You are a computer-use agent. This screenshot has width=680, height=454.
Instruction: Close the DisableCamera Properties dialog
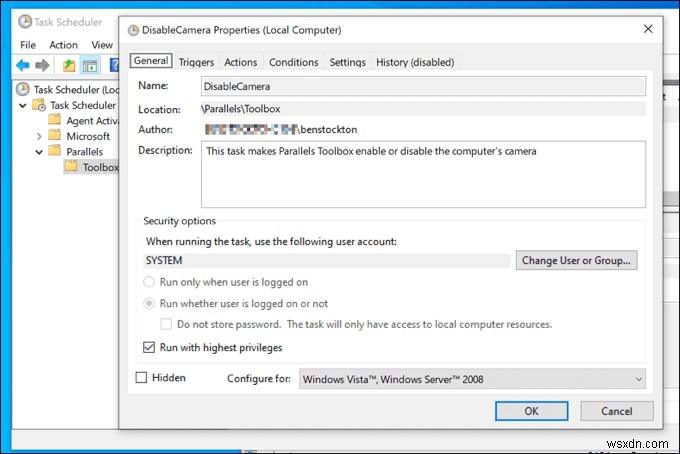click(x=648, y=29)
